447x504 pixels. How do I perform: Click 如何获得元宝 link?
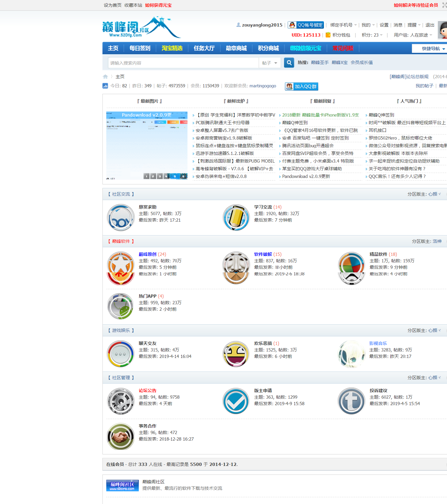pyautogui.click(x=158, y=5)
